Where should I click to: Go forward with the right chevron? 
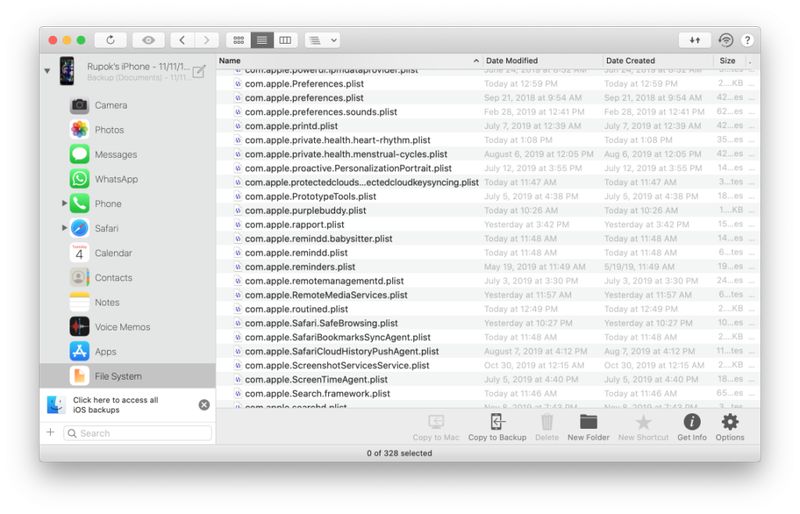(x=207, y=40)
